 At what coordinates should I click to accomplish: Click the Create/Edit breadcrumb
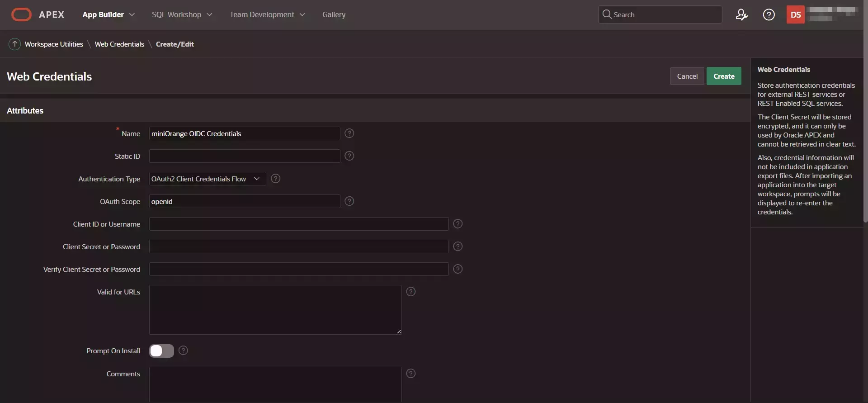tap(175, 44)
